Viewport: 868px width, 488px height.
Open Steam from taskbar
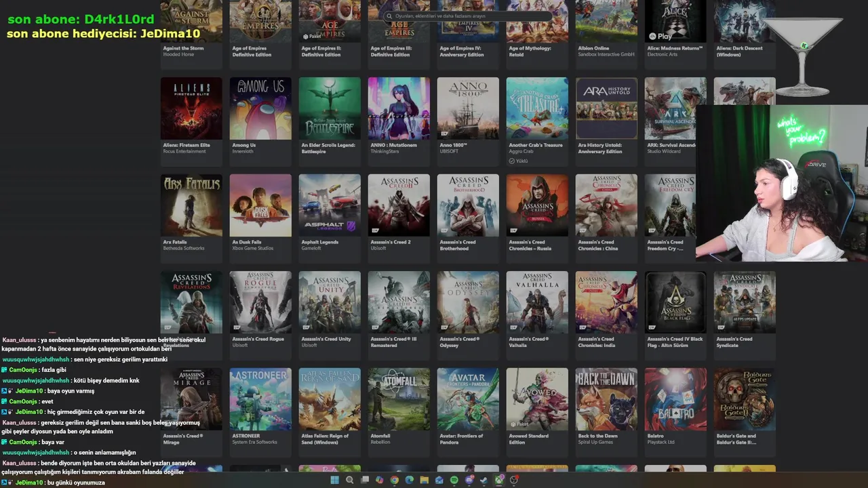click(x=484, y=480)
